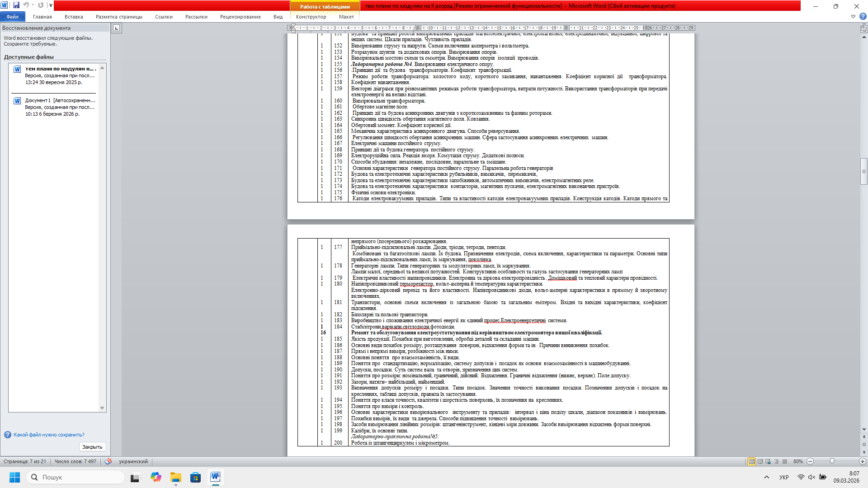Screen dimensions: 868x488
Task: Click the zoom in plus button
Action: [x=863, y=461]
